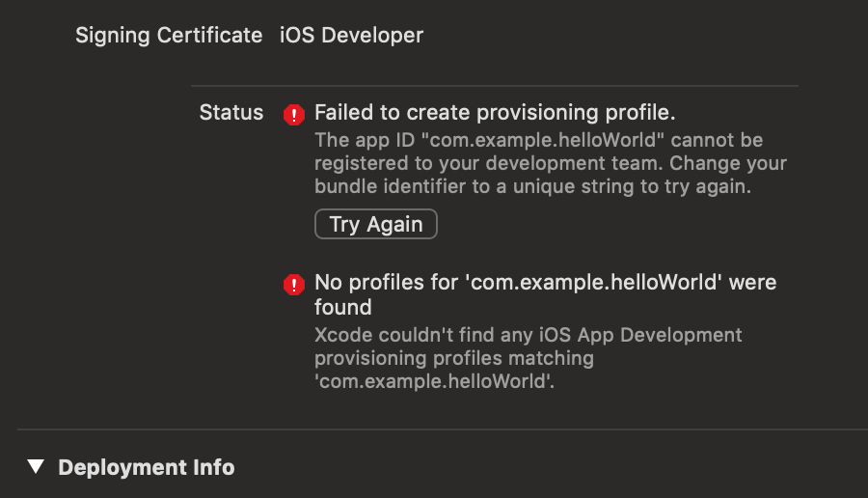This screenshot has width=868, height=498.
Task: Click the red error icon beside No profiles
Action: pos(293,285)
